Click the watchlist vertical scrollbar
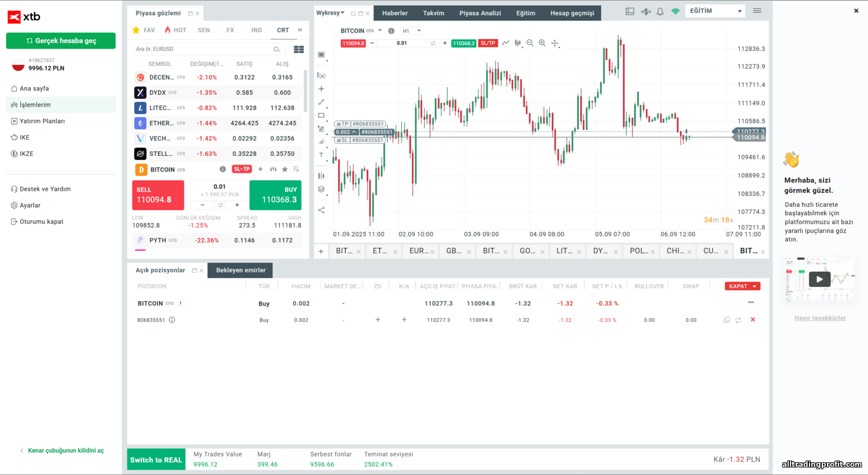 point(306,93)
